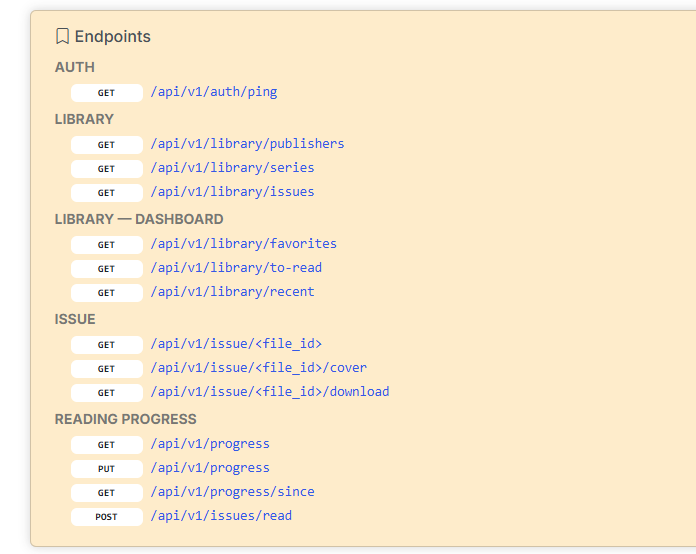Open the /api/v1/issues/read endpoint link
The image size is (696, 554).
(x=221, y=515)
